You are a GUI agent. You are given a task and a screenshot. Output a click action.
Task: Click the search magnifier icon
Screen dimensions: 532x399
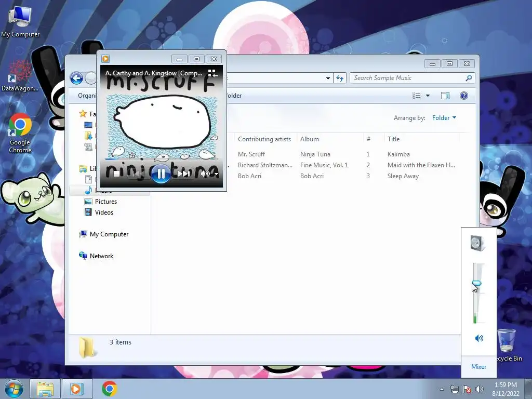click(x=469, y=78)
